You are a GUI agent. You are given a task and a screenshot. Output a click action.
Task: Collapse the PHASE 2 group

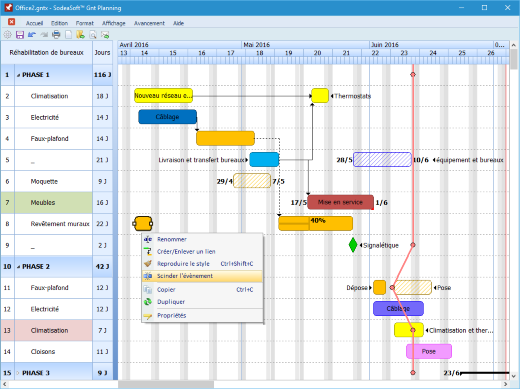point(18,267)
